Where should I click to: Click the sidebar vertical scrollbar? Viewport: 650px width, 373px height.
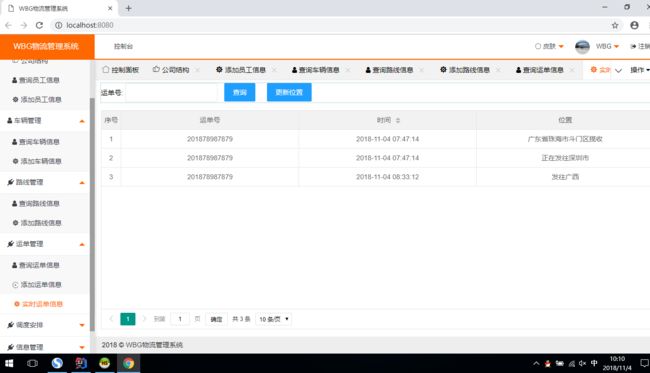[x=92, y=215]
